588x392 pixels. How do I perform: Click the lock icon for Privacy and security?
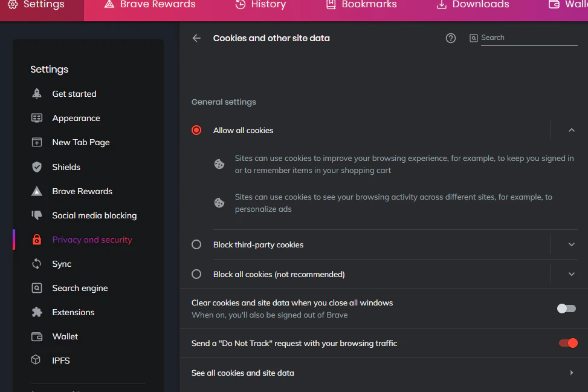click(x=37, y=239)
